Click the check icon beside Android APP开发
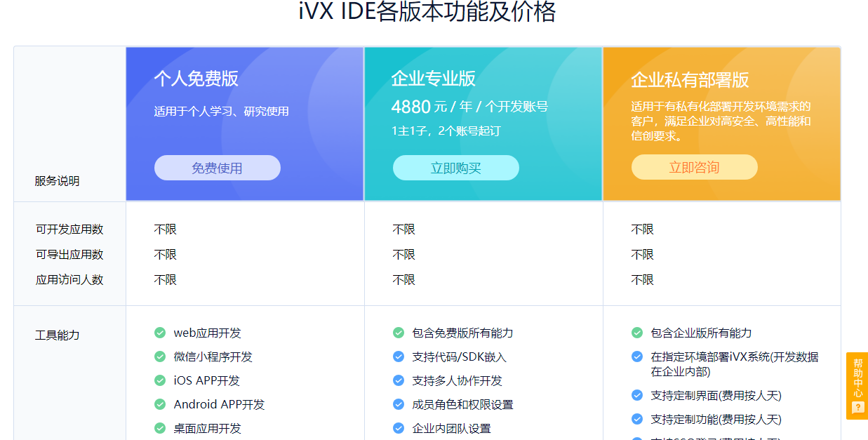868x440 pixels. pyautogui.click(x=160, y=404)
